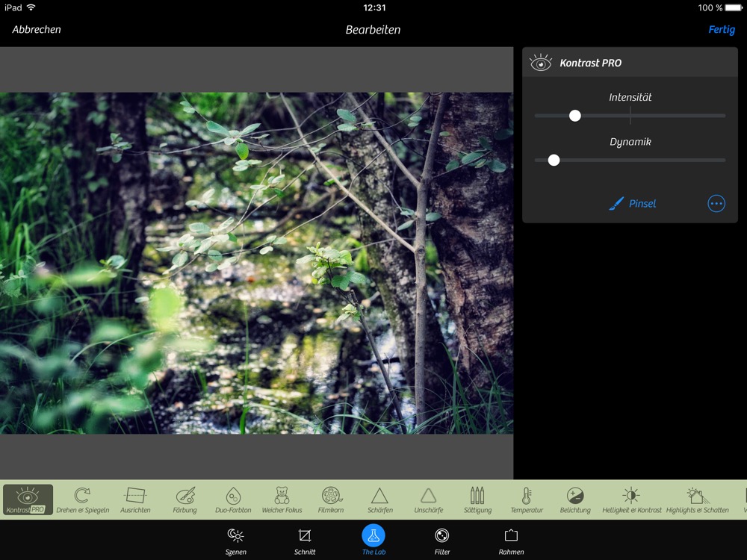
Task: Open the Filter tab
Action: (442, 541)
